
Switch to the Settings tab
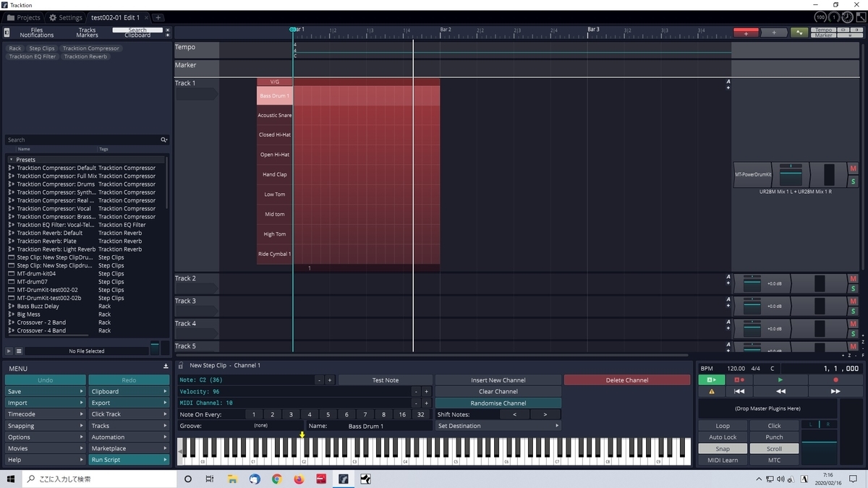(x=66, y=17)
